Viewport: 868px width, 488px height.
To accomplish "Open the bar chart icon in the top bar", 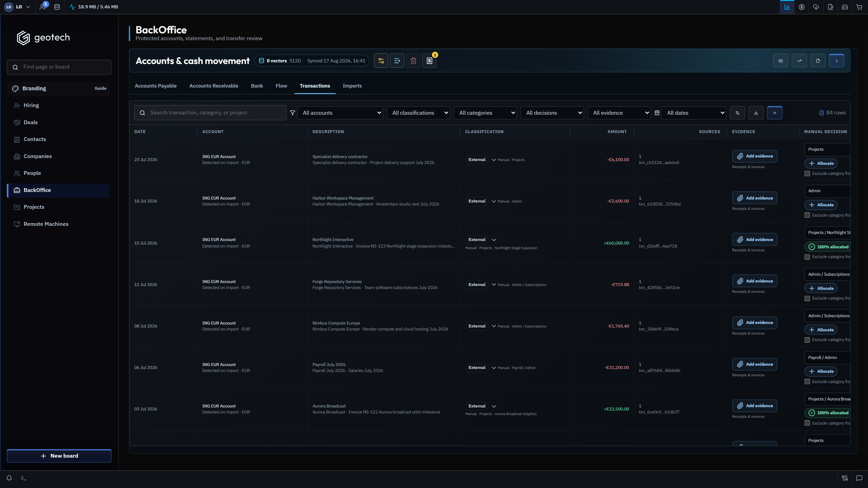I will pos(787,7).
